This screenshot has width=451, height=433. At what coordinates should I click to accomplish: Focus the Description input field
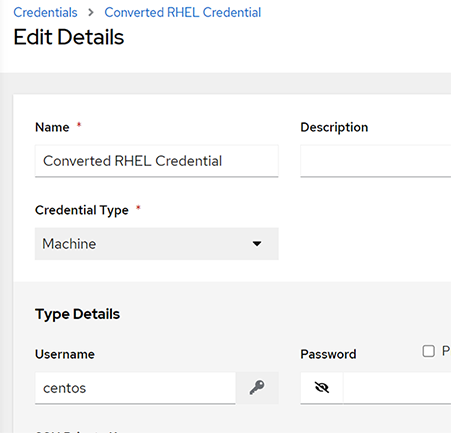tap(375, 161)
